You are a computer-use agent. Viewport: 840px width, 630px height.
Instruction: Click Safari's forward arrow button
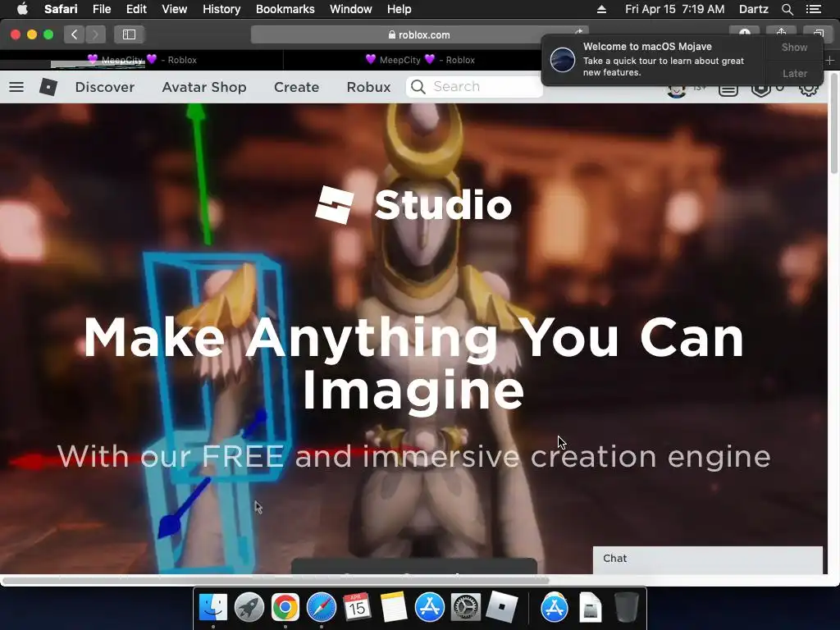coord(95,34)
